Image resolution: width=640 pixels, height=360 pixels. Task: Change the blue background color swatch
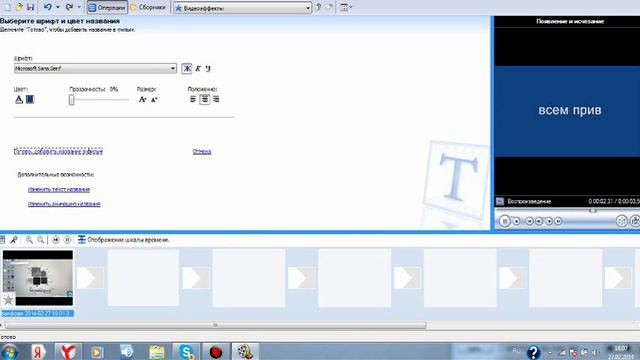coord(30,99)
